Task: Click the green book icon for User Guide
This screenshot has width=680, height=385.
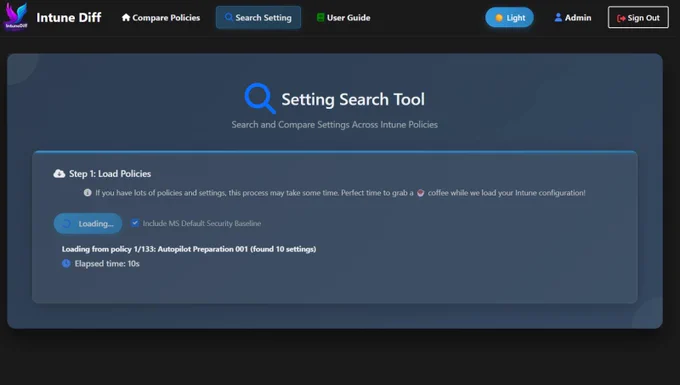Action: coord(320,17)
